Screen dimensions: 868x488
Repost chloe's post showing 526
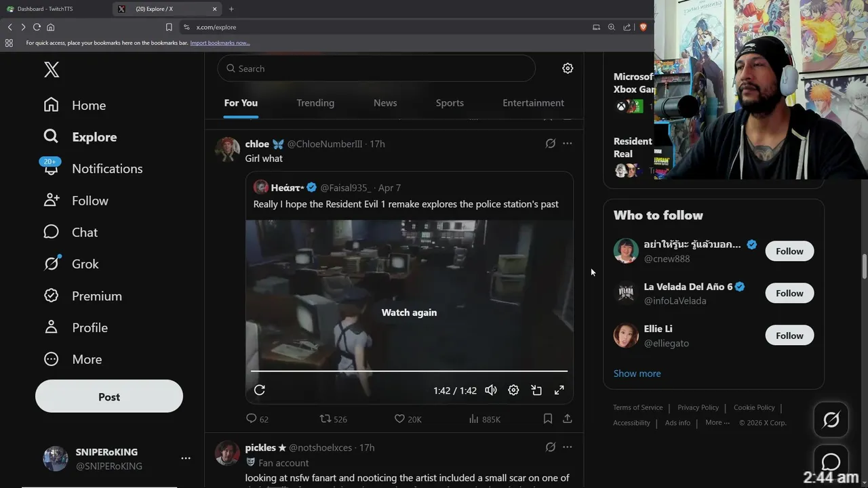[333, 419]
